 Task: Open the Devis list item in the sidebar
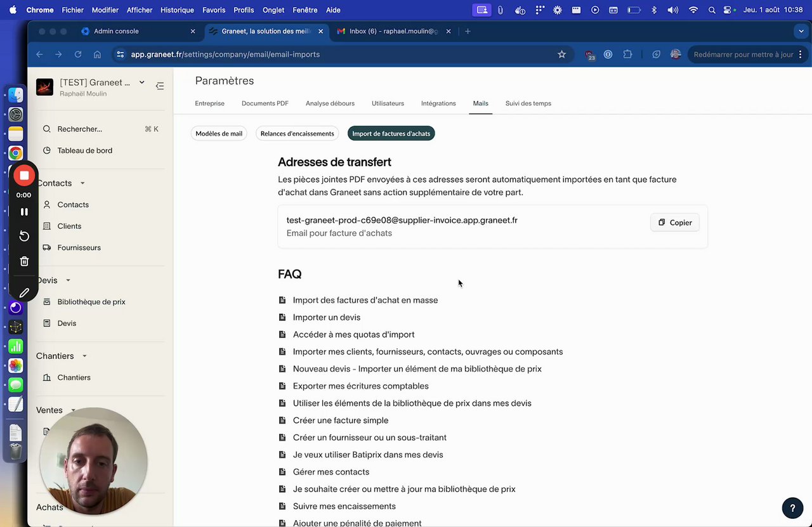point(67,323)
